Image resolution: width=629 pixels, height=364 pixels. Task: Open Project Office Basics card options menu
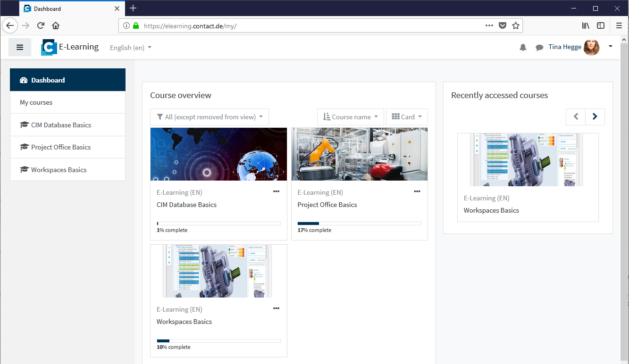(x=417, y=191)
